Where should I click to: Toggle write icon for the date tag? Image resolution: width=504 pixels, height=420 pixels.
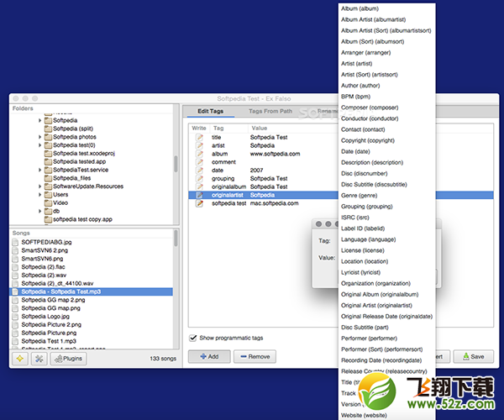tap(200, 171)
